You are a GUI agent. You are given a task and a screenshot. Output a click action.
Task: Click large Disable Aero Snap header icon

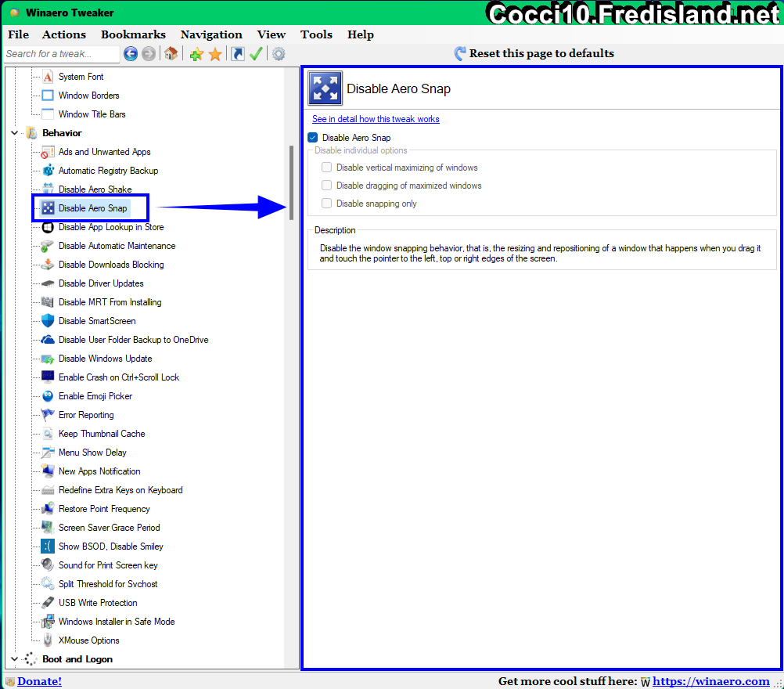(325, 88)
